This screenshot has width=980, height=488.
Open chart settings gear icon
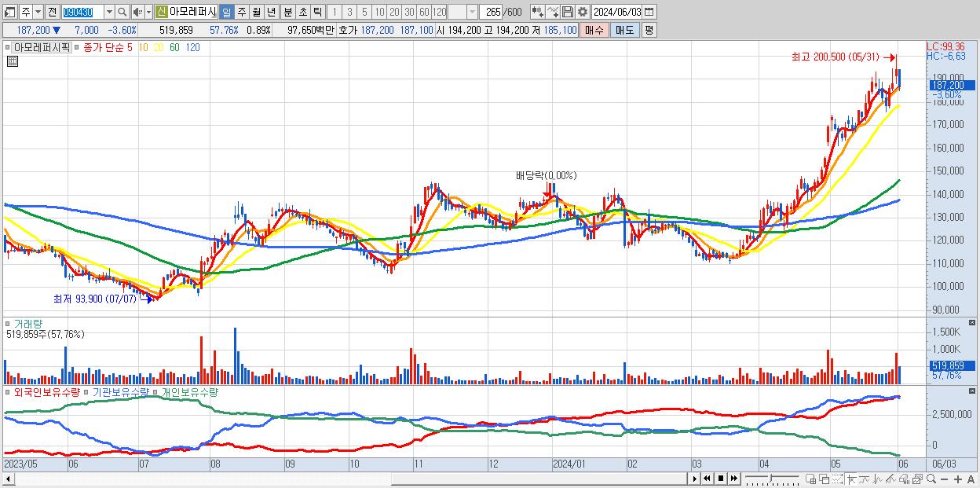pyautogui.click(x=583, y=12)
